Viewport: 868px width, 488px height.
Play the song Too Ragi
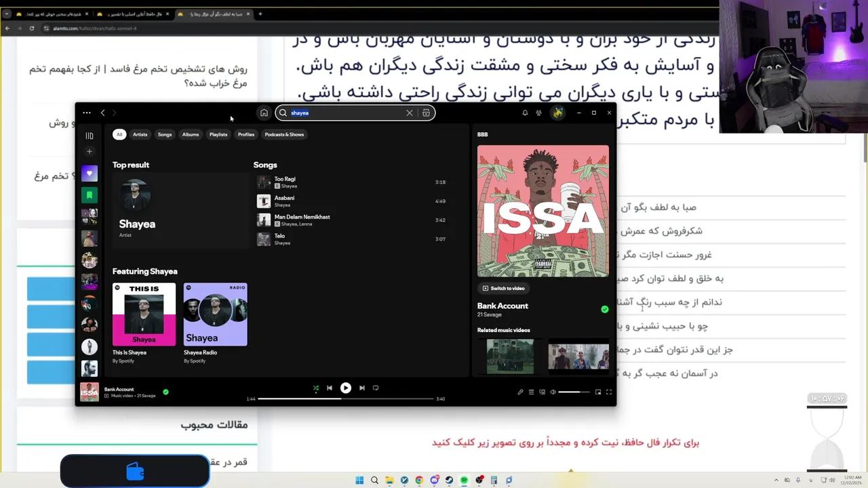pos(352,182)
